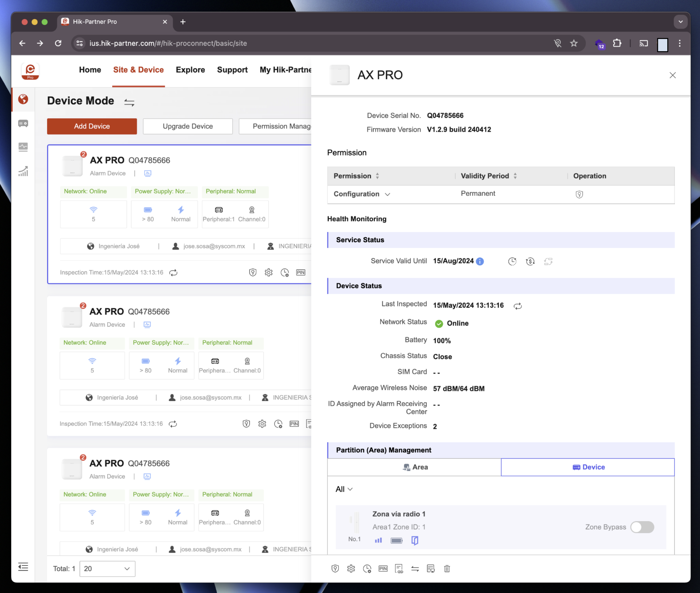Viewport: 700px width, 593px height.
Task: Click the remote log monitor icon in bottom toolbar
Action: coord(431,568)
